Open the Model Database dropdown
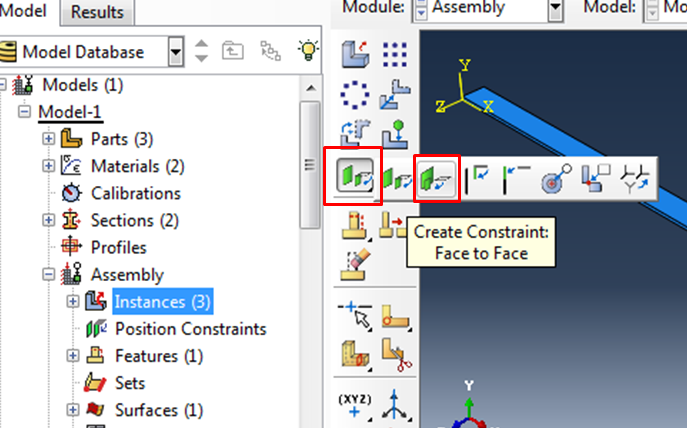The width and height of the screenshot is (687, 428). (x=176, y=52)
